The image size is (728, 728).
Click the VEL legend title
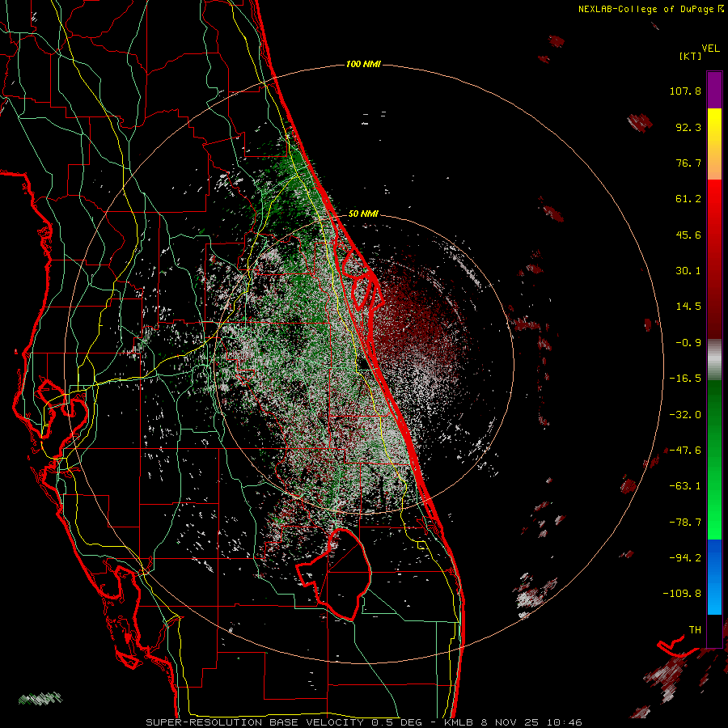point(710,49)
